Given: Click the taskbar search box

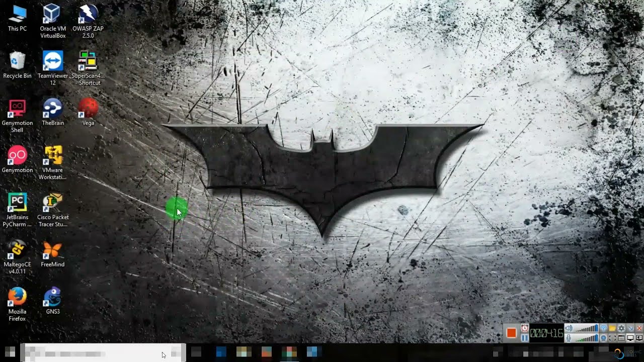Looking at the screenshot, I should click(x=103, y=353).
